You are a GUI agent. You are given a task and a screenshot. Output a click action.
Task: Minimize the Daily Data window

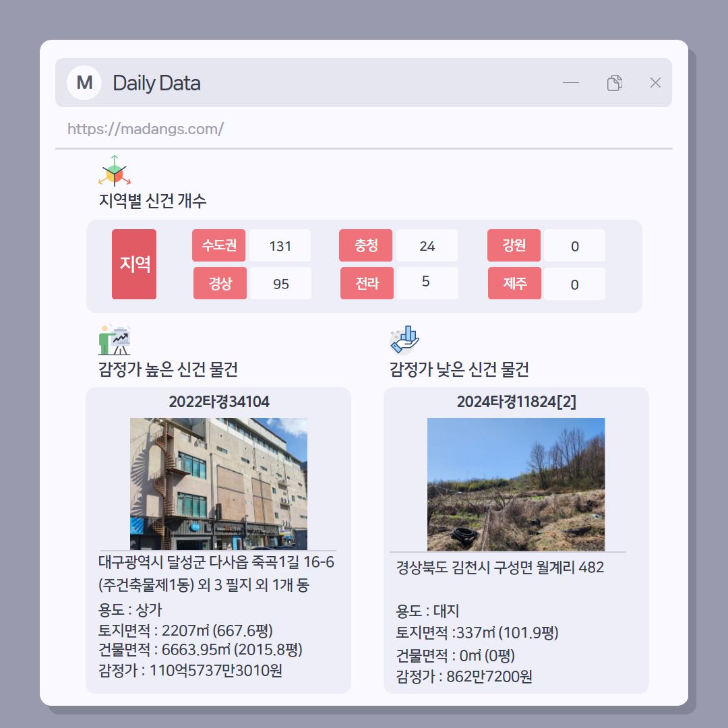point(571,83)
